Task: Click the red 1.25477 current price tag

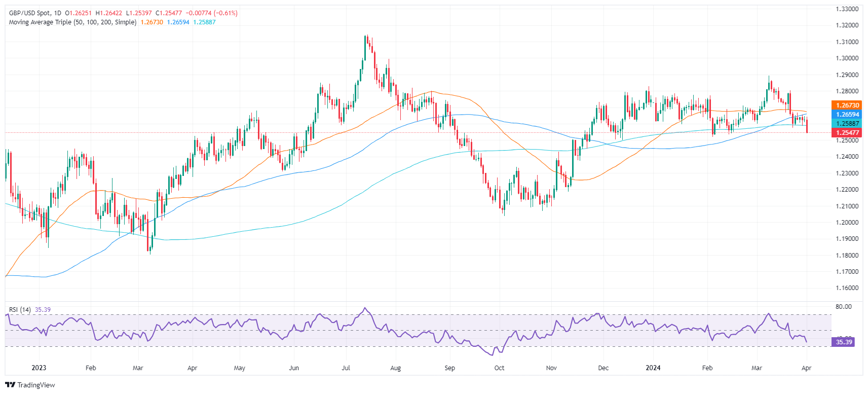Action: coord(847,133)
